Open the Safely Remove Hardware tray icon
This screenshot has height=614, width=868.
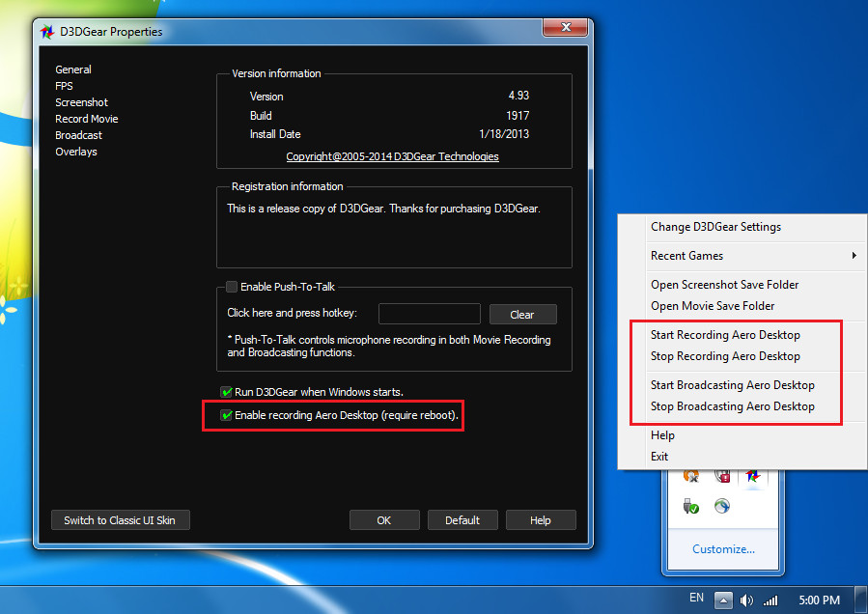pyautogui.click(x=689, y=505)
